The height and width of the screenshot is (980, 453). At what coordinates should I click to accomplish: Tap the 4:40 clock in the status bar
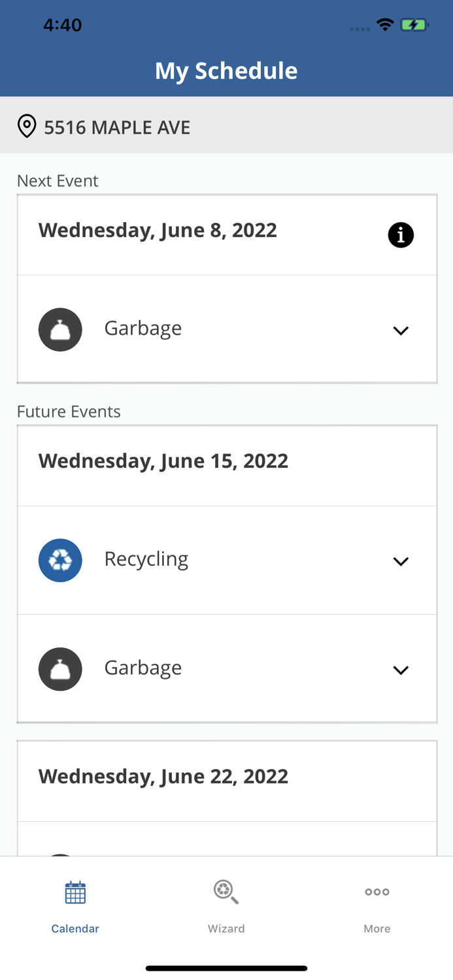point(63,24)
